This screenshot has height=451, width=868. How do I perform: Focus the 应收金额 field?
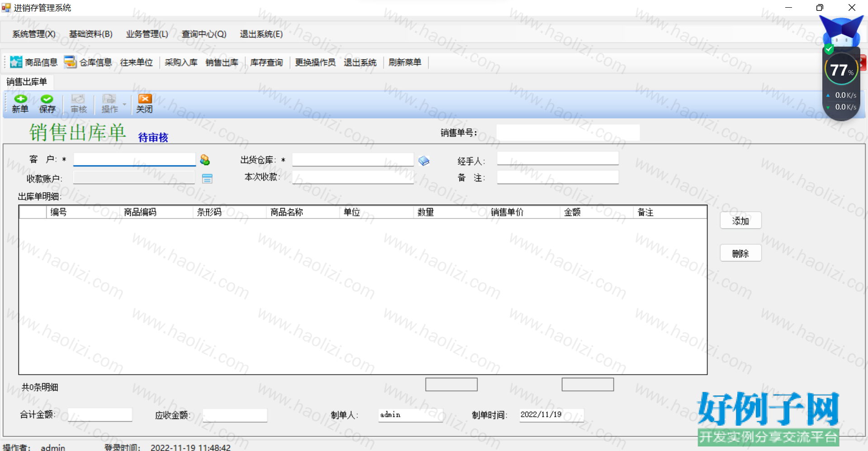(235, 415)
